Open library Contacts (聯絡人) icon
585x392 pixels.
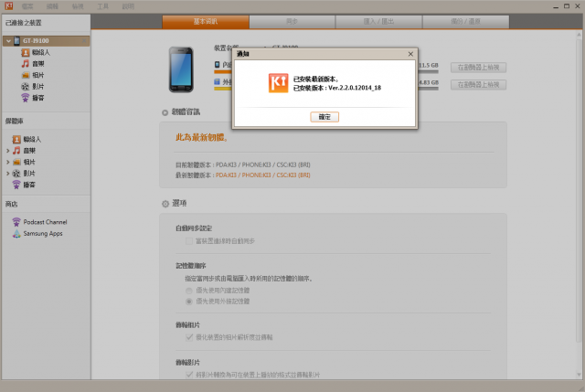pos(16,140)
